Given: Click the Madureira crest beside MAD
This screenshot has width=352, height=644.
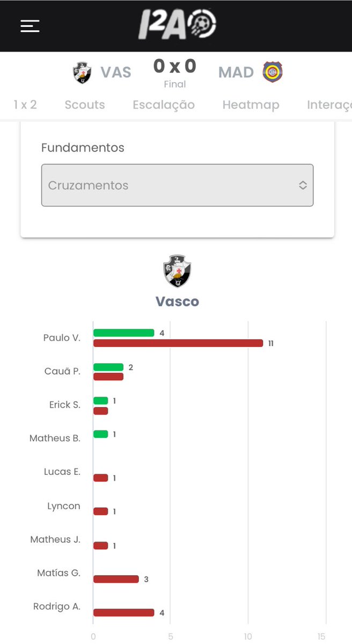Looking at the screenshot, I should pos(273,72).
